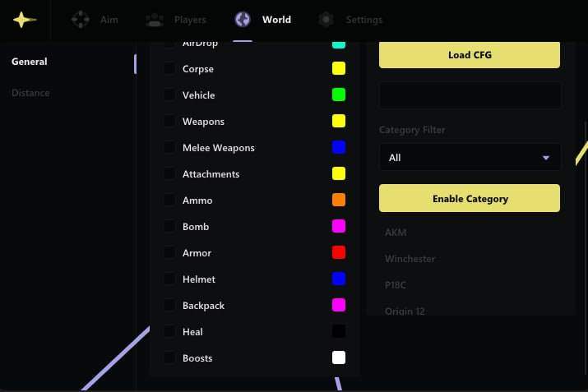Switch to the Players tab
588x392 pixels.
(175, 20)
